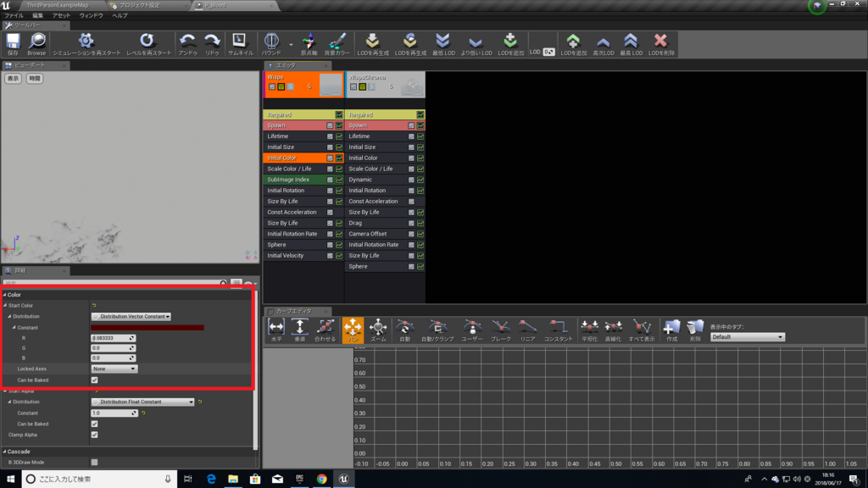Open Distribution Float Constant dropdown
The width and height of the screenshot is (868, 488).
tap(142, 402)
